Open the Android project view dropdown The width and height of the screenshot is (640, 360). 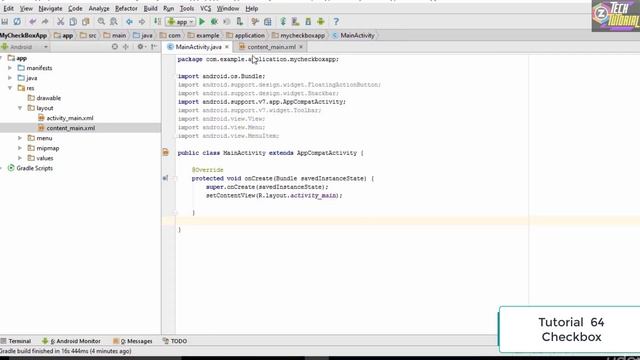(24, 47)
